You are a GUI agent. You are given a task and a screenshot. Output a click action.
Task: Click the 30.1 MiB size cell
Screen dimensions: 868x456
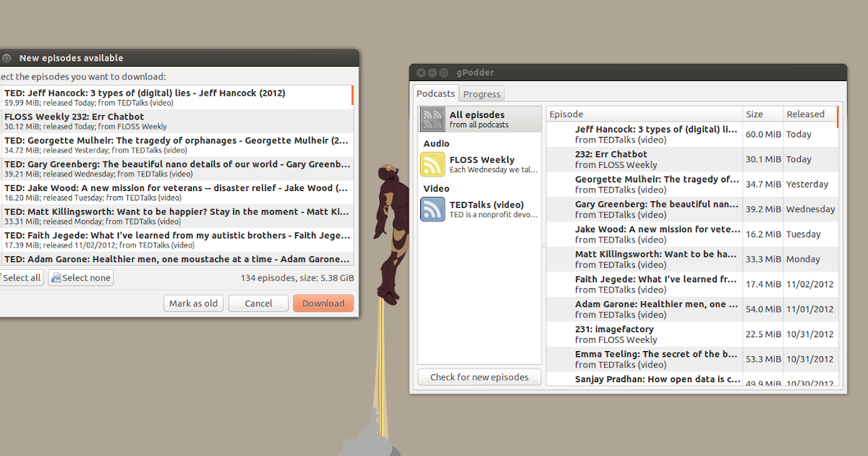coord(763,159)
